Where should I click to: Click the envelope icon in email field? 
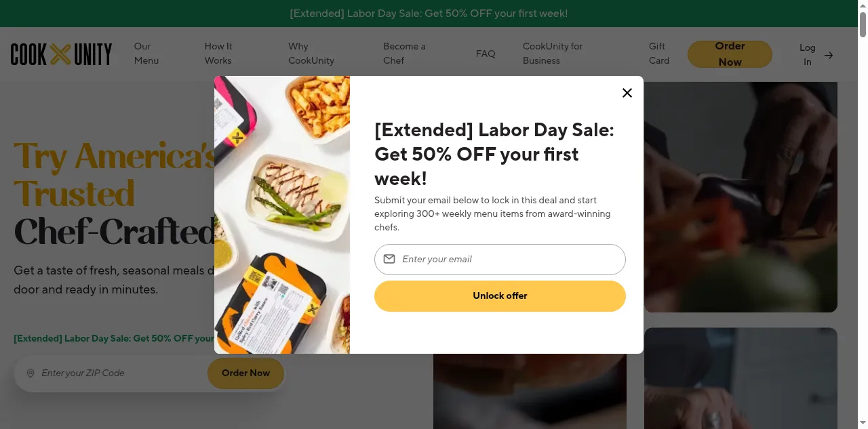[x=389, y=259]
